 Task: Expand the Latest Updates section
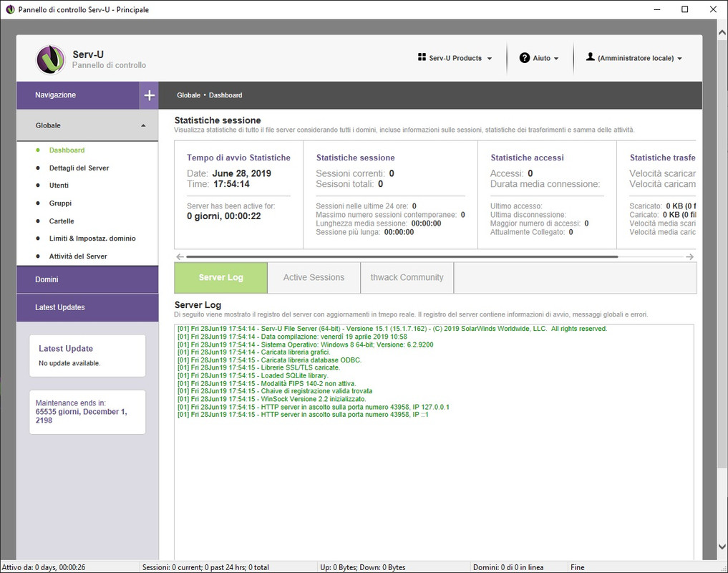pyautogui.click(x=87, y=308)
